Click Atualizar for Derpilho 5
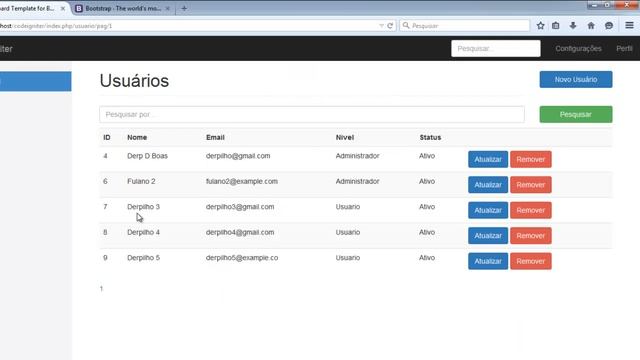This screenshot has width=640, height=360. 488,261
